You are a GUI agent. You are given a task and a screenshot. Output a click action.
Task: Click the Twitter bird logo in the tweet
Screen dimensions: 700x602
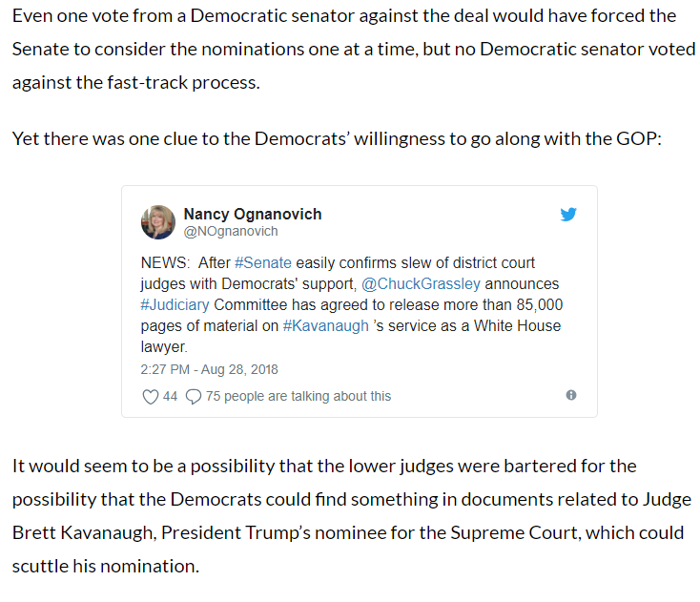(568, 215)
